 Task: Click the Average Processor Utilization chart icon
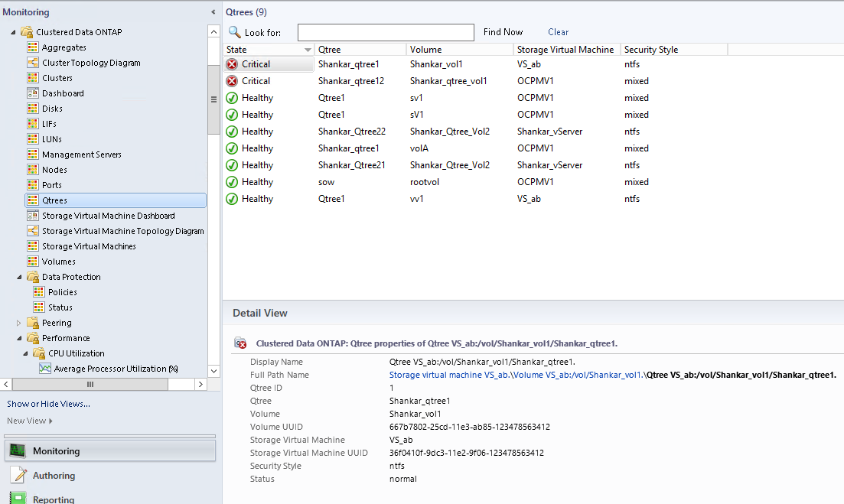[46, 369]
